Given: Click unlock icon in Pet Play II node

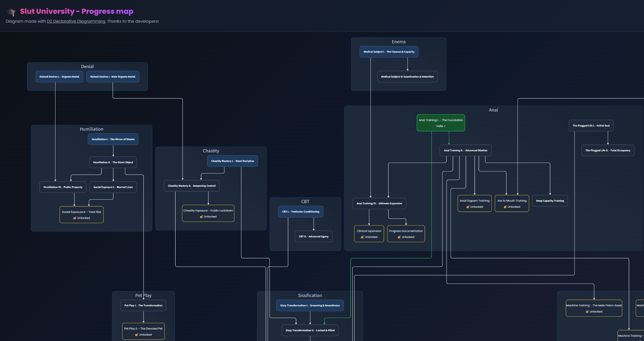Looking at the screenshot, I should [137, 335].
